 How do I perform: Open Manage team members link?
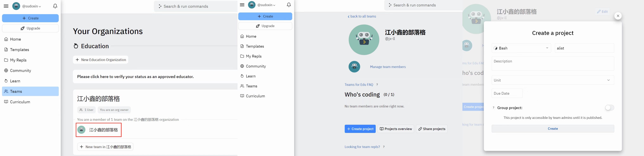388,67
